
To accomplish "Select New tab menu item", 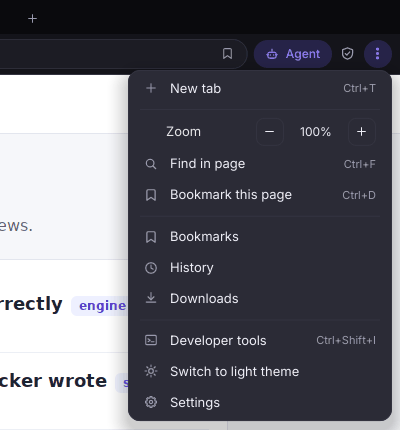I will (260, 89).
